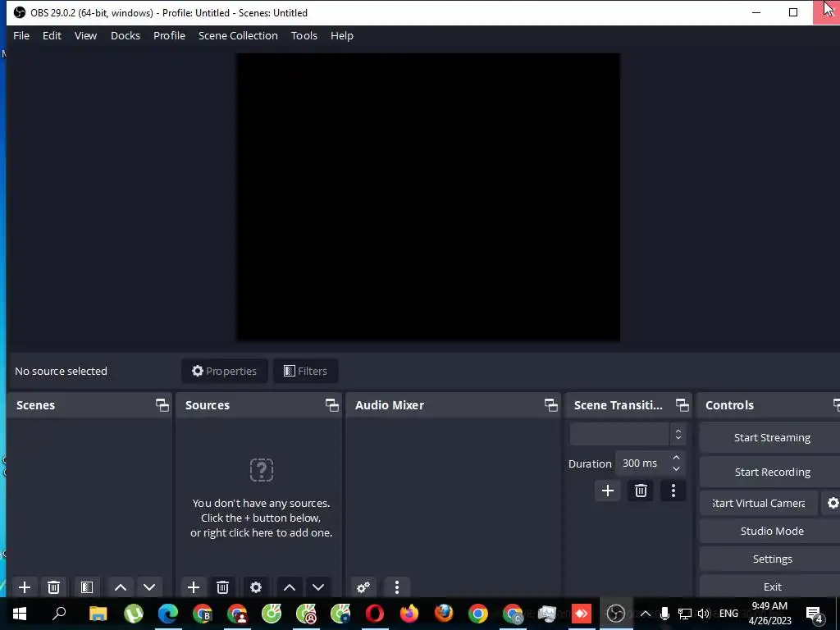Open uTorrent from the taskbar
This screenshot has width=840, height=630.
pos(134,614)
